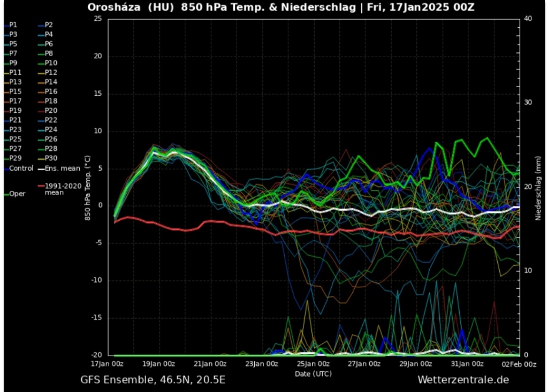This screenshot has width=548, height=392.
Task: Click the Wetterzentrale.de watermark text
Action: point(463,380)
